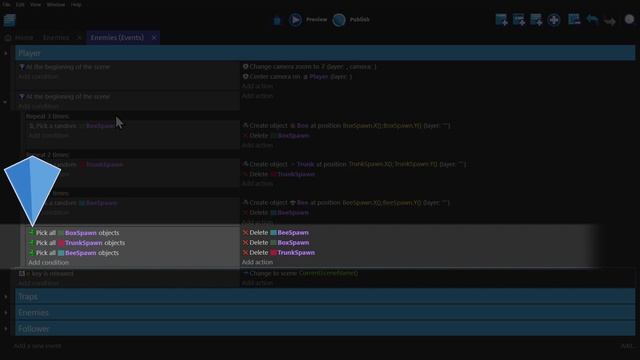Click the Redo arrow icon

click(610, 21)
